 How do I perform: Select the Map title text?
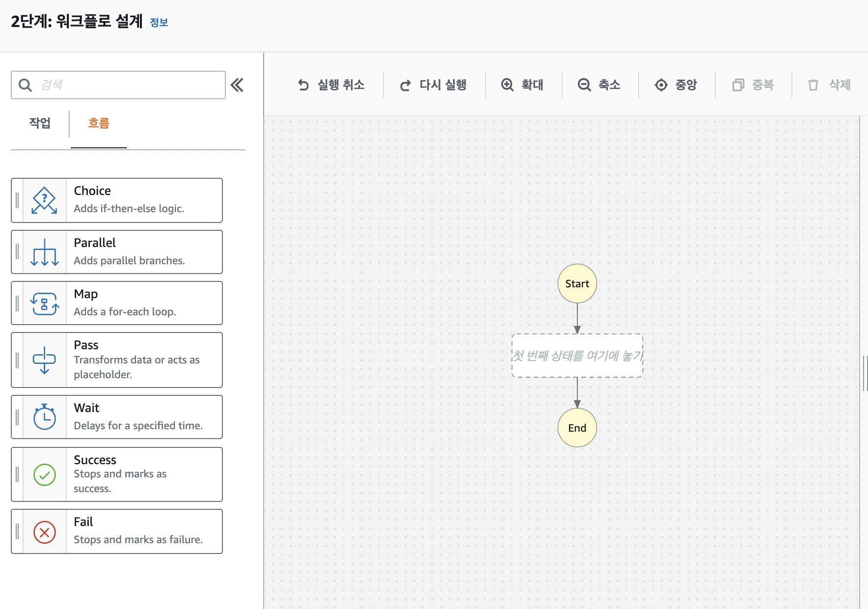pyautogui.click(x=86, y=294)
